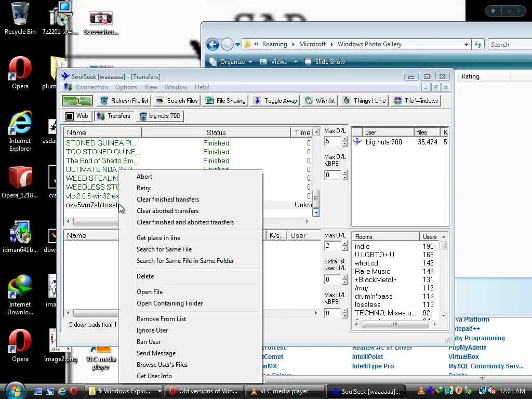Click Max D/L stepper arrows
This screenshot has height=399, width=532.
(x=345, y=141)
